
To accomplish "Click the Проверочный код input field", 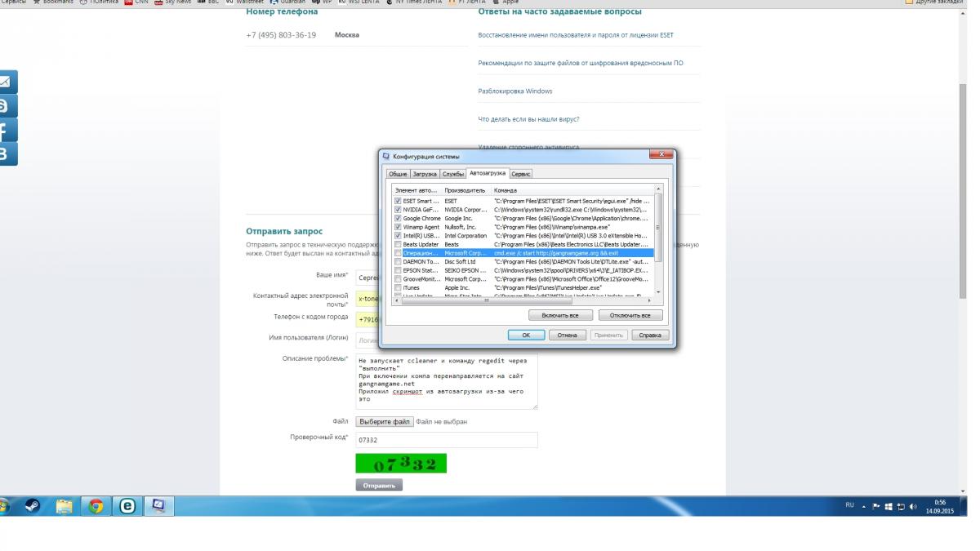I will (x=447, y=440).
